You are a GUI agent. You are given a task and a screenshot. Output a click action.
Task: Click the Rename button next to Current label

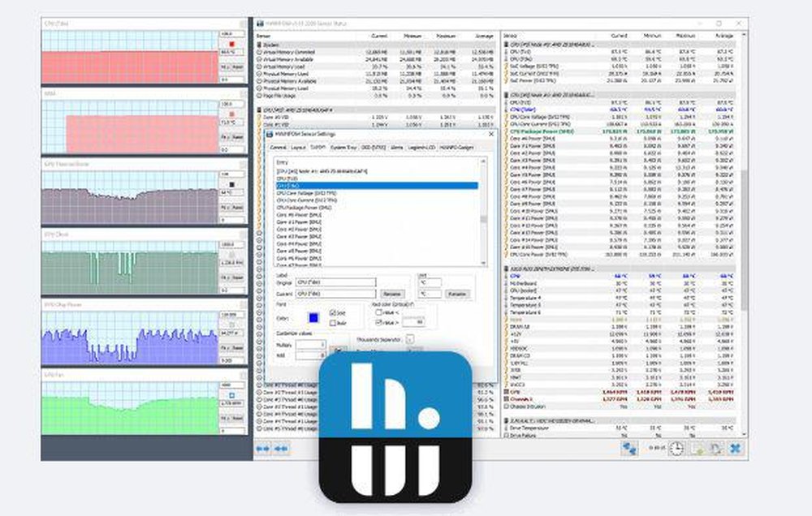pos(392,293)
